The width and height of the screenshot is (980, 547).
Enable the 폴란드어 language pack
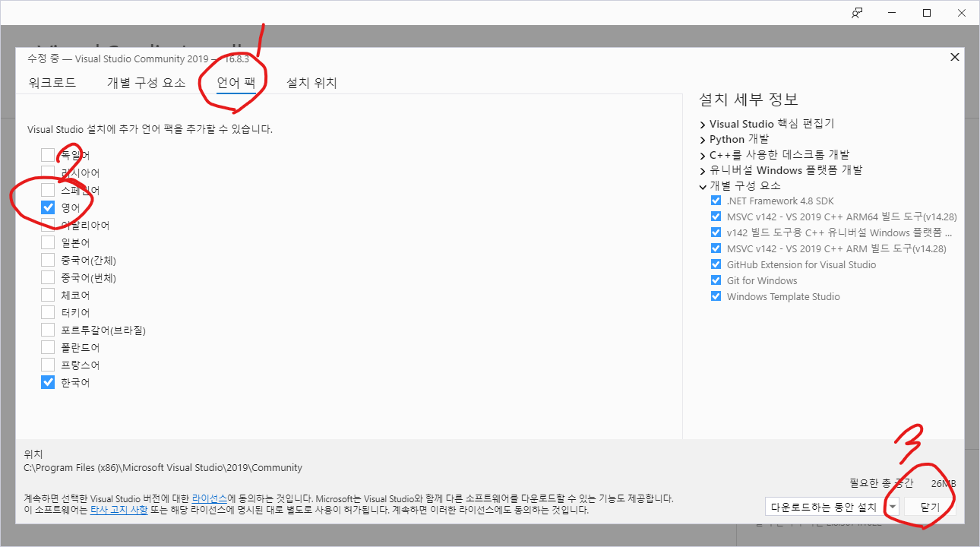tap(48, 347)
